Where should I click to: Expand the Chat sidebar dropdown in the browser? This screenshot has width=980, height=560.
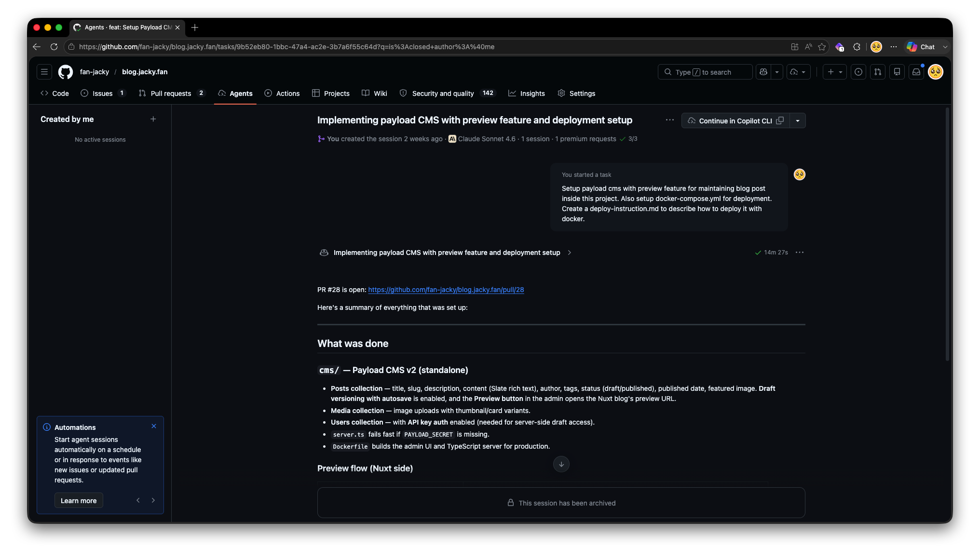(x=945, y=47)
